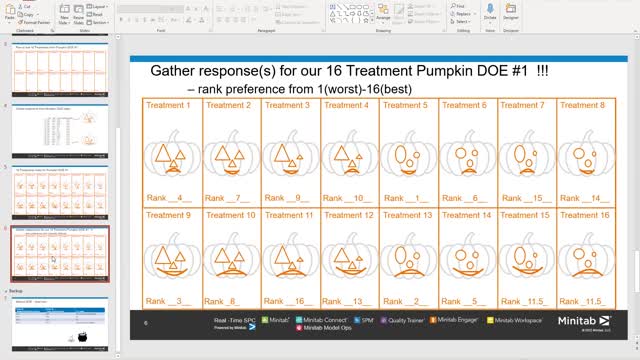Collapse the Backup section in slide panel

(x=6, y=291)
